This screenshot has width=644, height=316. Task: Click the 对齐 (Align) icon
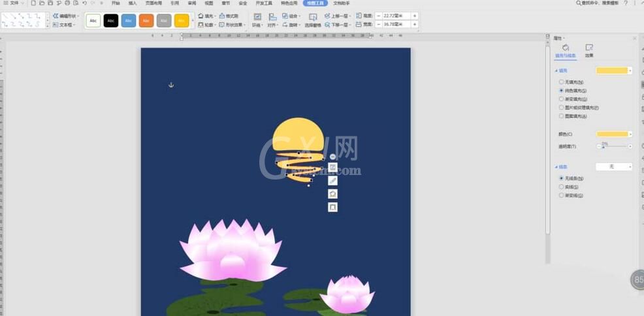(272, 17)
